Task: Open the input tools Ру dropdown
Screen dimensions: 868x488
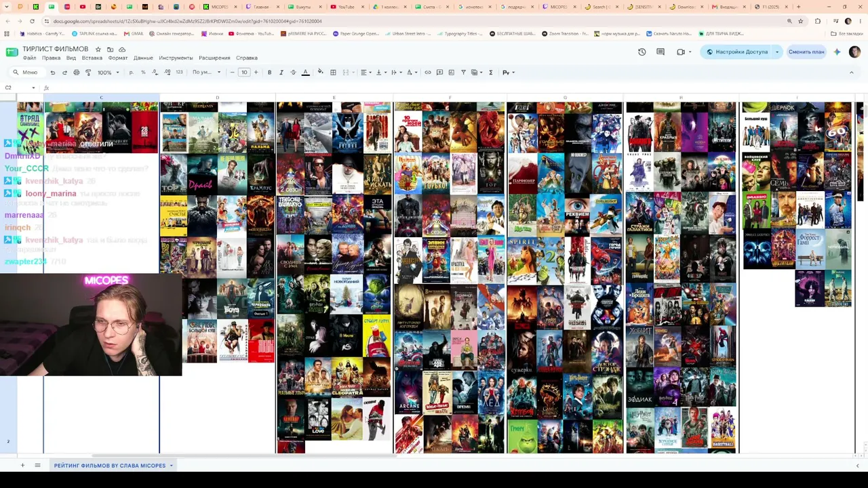Action: [507, 73]
